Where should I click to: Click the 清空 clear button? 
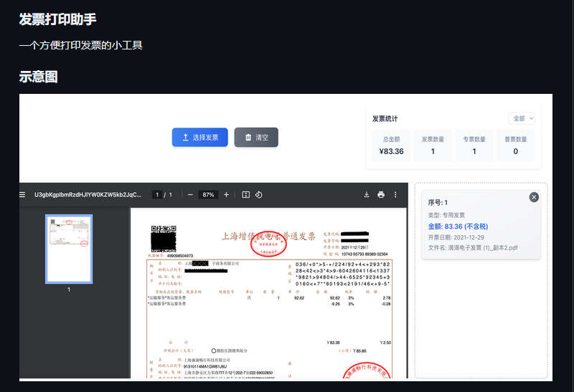point(256,138)
